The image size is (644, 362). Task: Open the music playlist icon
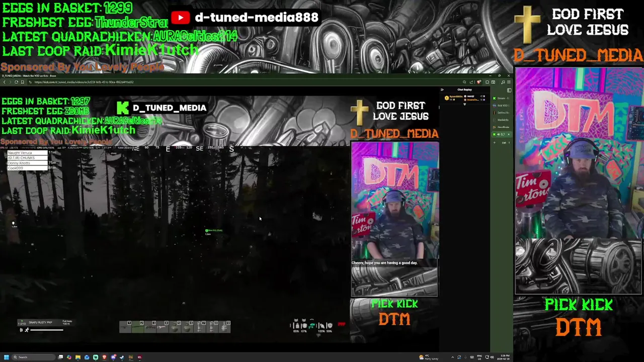pos(503,82)
